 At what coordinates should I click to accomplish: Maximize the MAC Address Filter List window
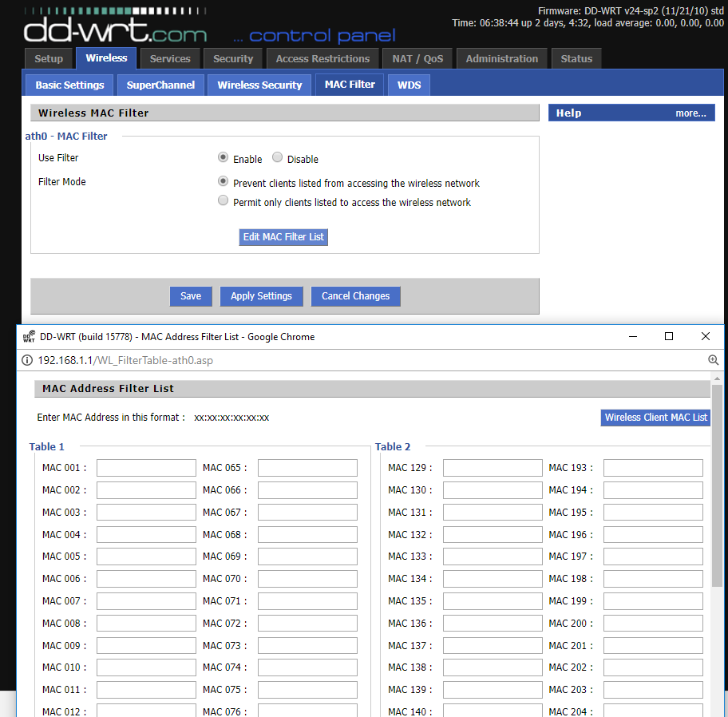pyautogui.click(x=669, y=336)
